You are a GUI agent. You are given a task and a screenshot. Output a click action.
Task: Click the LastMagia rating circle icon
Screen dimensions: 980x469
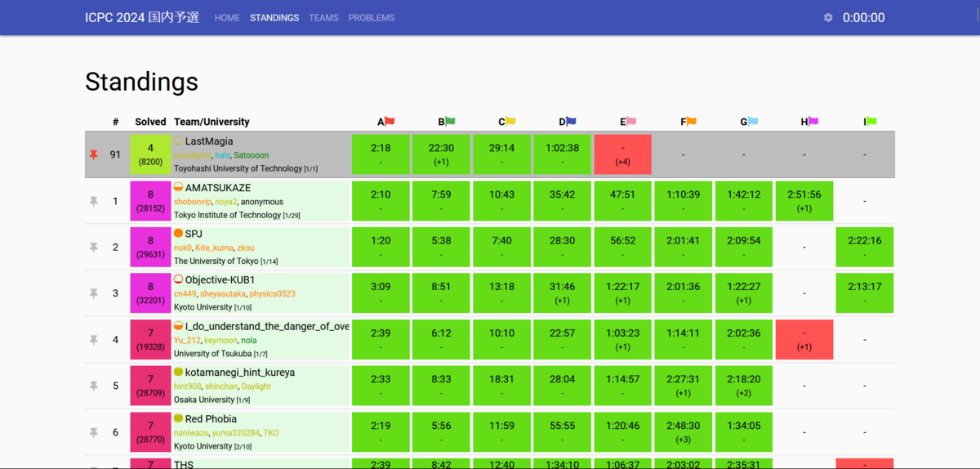pyautogui.click(x=179, y=141)
